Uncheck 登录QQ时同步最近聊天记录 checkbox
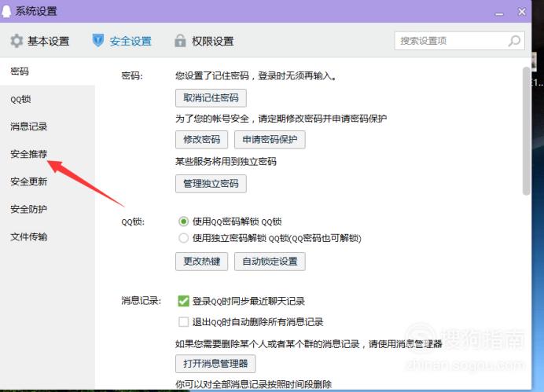 (x=183, y=301)
